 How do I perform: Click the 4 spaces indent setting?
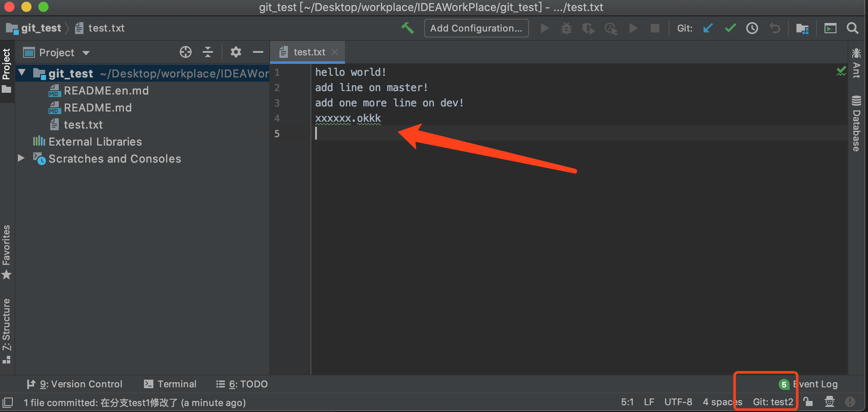(x=722, y=402)
